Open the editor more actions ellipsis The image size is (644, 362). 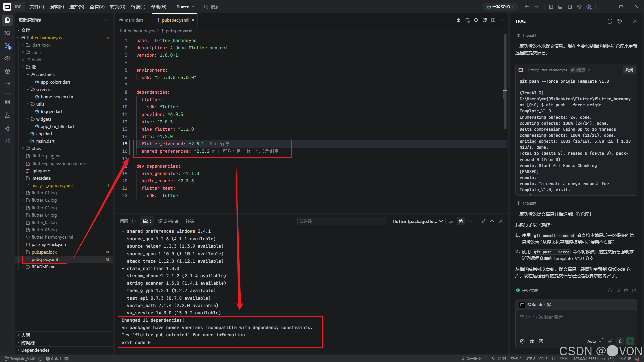click(x=502, y=20)
